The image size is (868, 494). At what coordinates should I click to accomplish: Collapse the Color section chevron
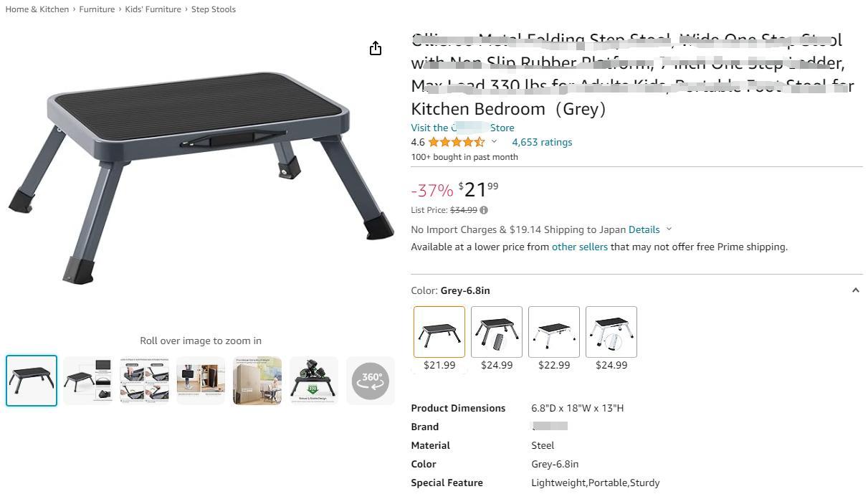(855, 290)
